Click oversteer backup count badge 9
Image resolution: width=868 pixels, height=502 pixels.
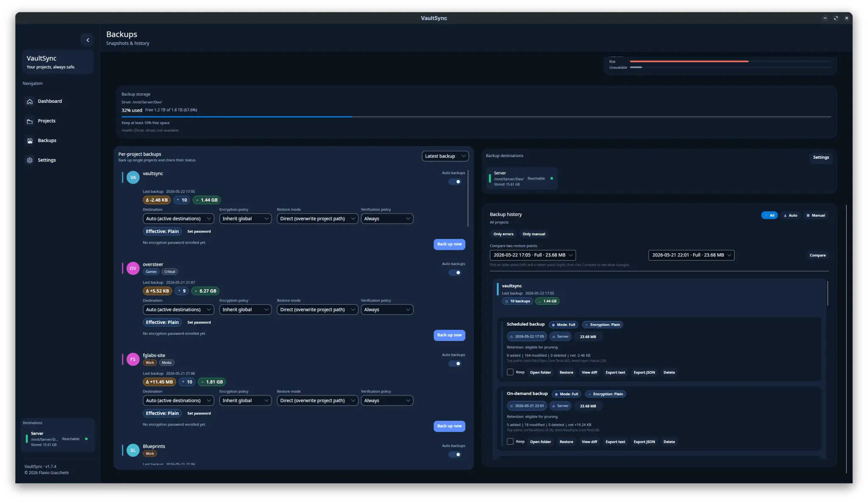(181, 291)
